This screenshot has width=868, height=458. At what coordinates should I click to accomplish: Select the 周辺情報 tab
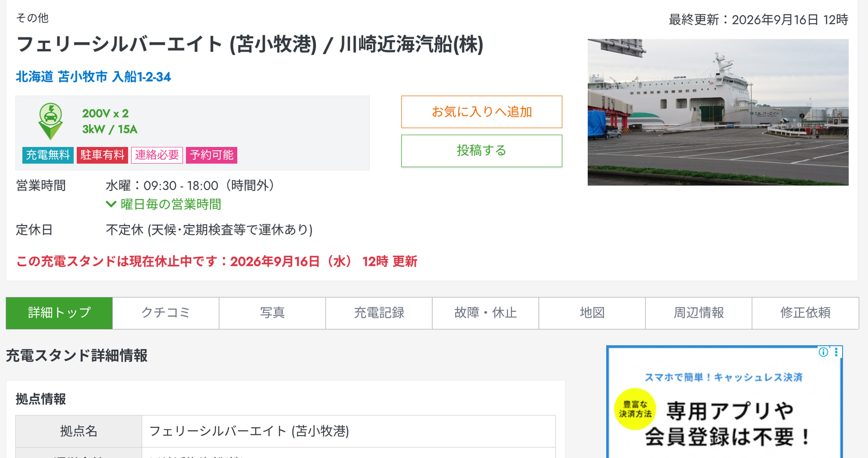coord(699,313)
